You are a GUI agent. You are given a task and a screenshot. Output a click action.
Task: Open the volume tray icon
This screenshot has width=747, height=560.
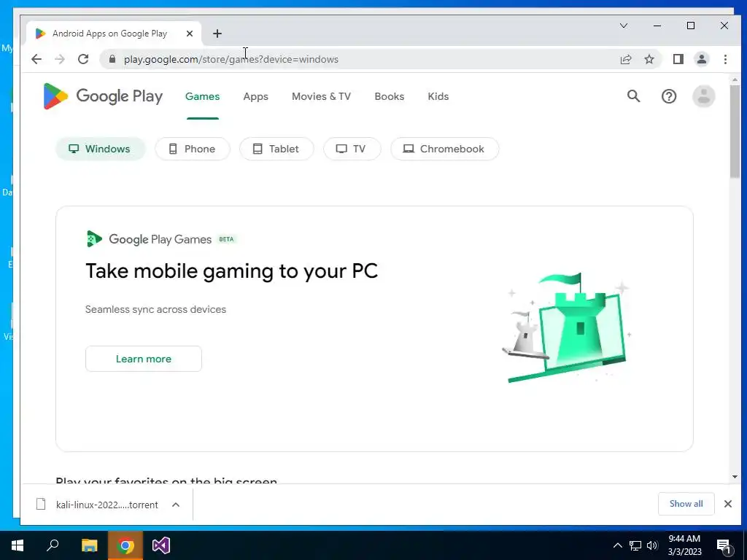pos(652,545)
